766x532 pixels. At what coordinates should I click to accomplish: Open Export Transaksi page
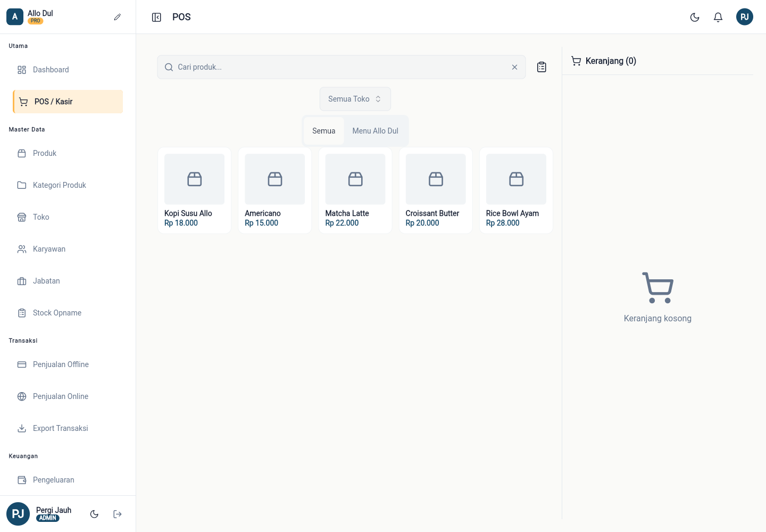[x=68, y=428]
